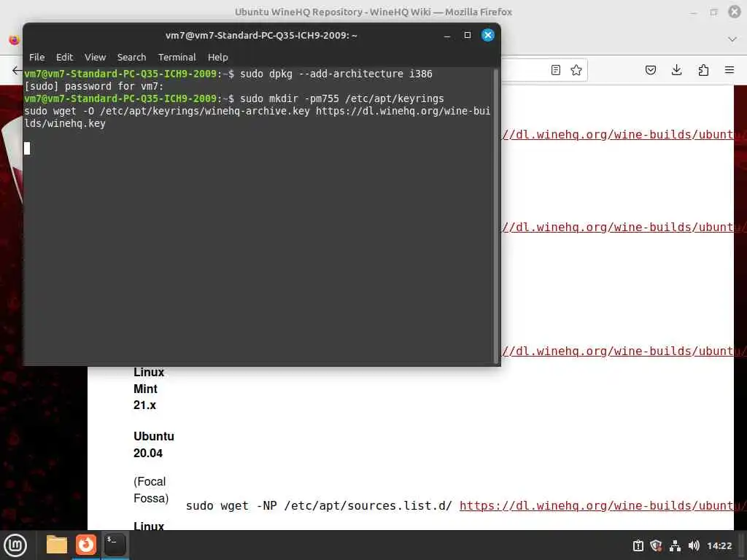The height and width of the screenshot is (560, 747).
Task: Go back with Firefox back arrow
Action: click(18, 71)
